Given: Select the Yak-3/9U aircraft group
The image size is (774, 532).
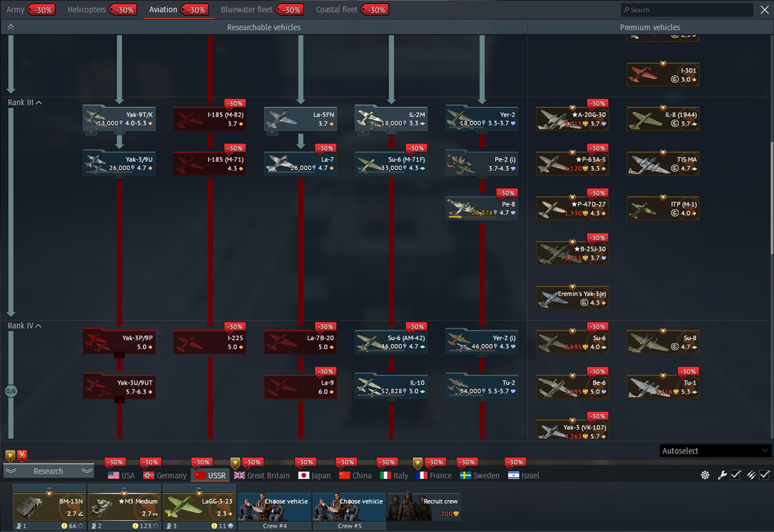Looking at the screenshot, I should (x=119, y=163).
